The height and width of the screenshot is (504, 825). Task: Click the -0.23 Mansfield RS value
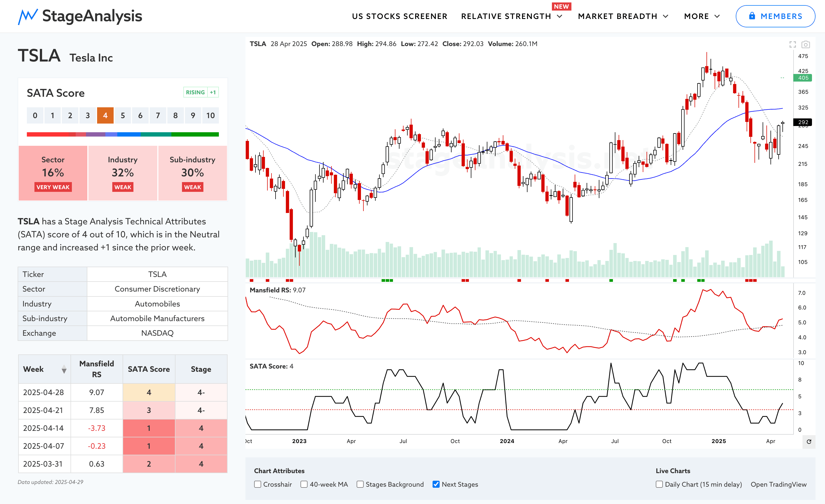click(97, 446)
